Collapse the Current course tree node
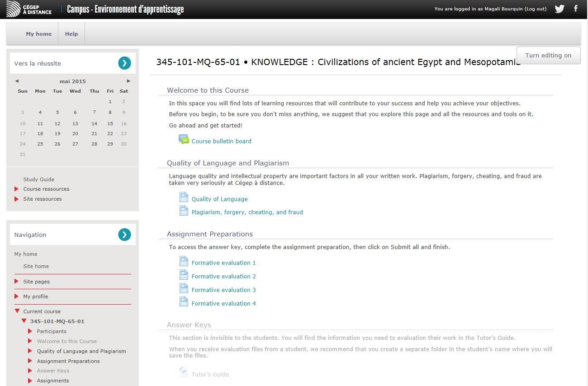This screenshot has height=386, width=588. [17, 311]
